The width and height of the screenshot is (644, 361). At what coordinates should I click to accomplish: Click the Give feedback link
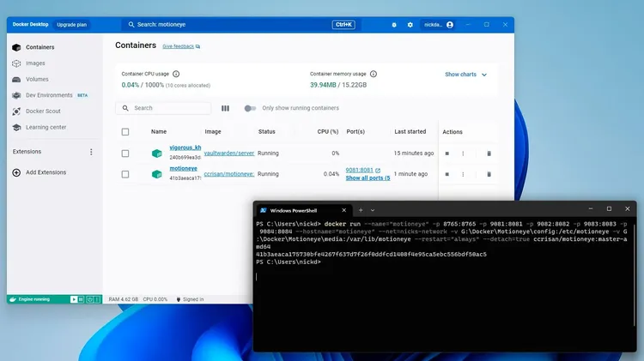tap(181, 46)
